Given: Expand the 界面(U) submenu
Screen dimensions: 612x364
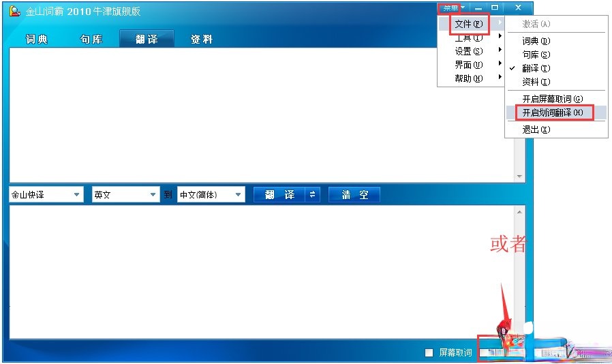Looking at the screenshot, I should click(x=471, y=65).
